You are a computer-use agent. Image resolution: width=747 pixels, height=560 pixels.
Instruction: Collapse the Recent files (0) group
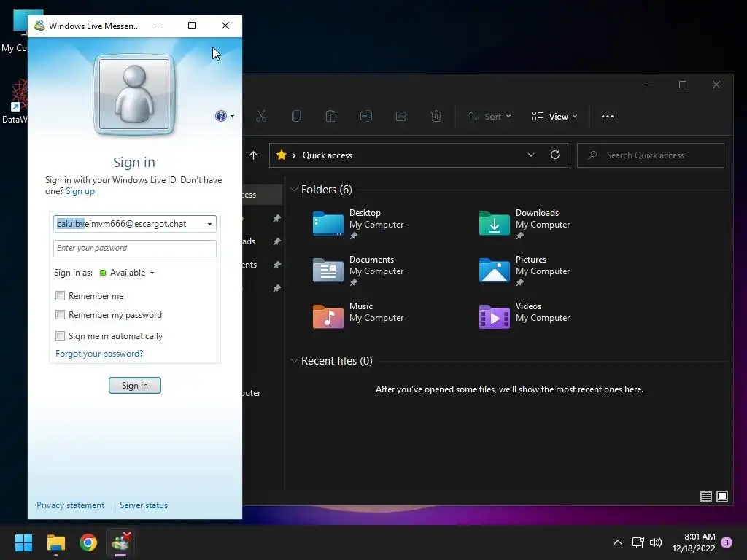click(295, 361)
